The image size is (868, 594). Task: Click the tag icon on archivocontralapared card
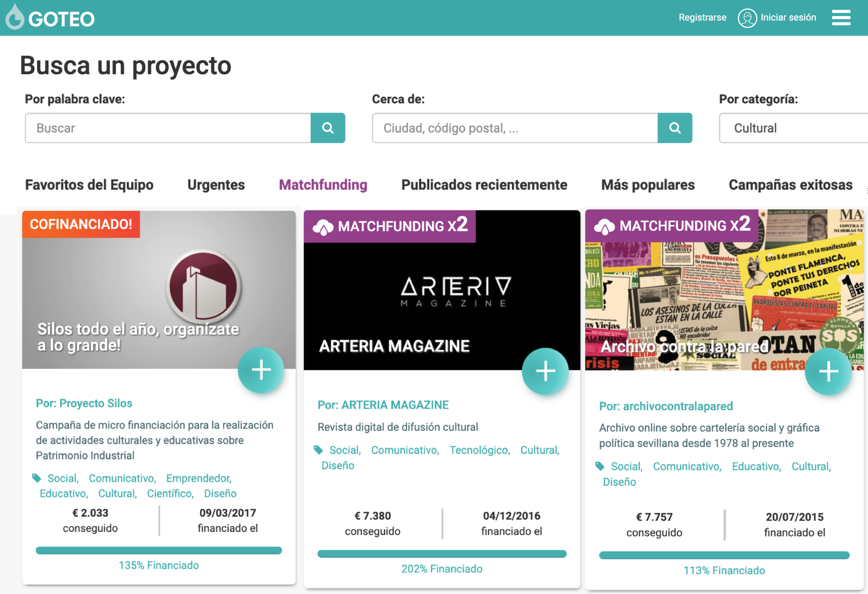[600, 466]
